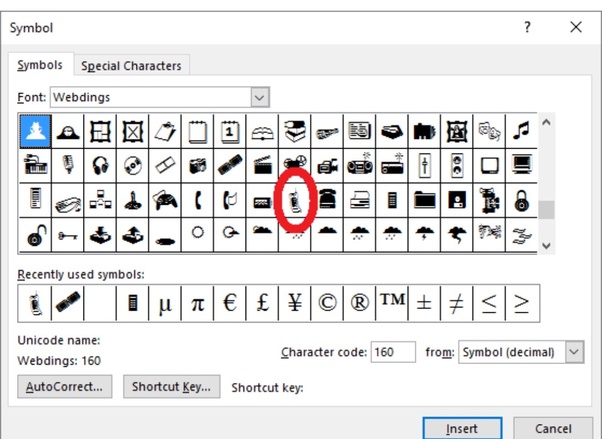Pick recently used greater-than-or-equal sign
This screenshot has width=602, height=439.
coord(523,303)
